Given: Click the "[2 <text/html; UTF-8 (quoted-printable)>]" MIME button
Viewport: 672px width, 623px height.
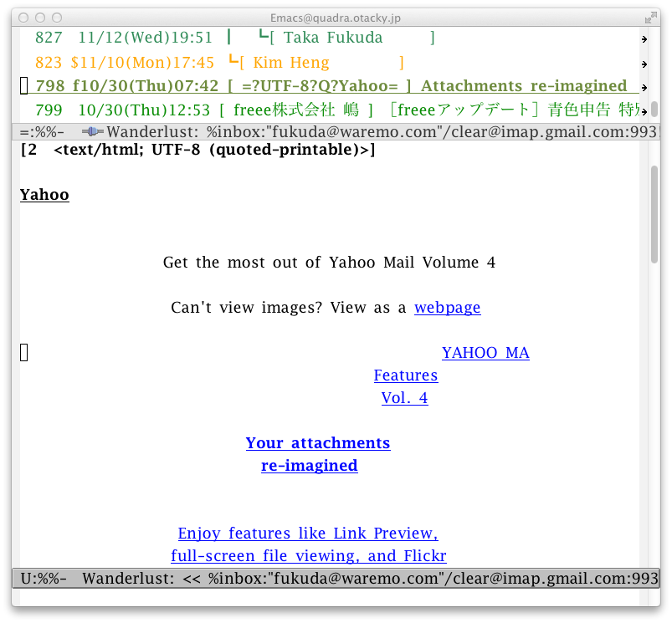Looking at the screenshot, I should pos(198,150).
